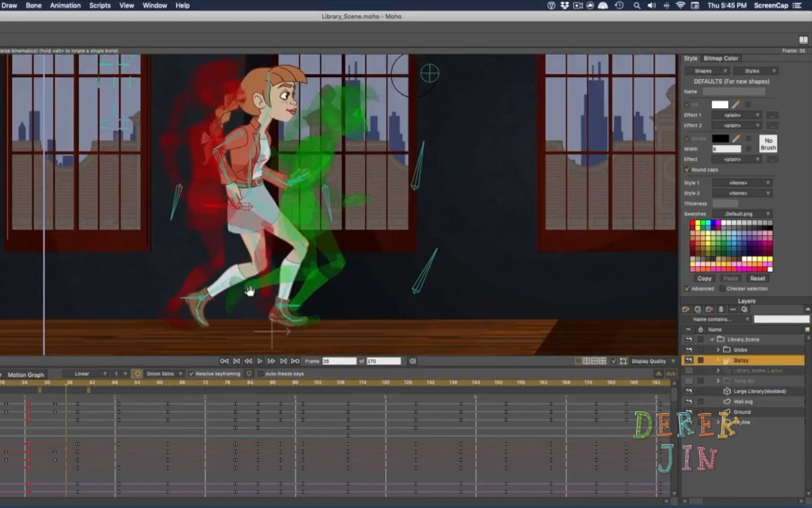Switch to the Bitmap Color tab
This screenshot has height=508, width=812.
[x=720, y=58]
